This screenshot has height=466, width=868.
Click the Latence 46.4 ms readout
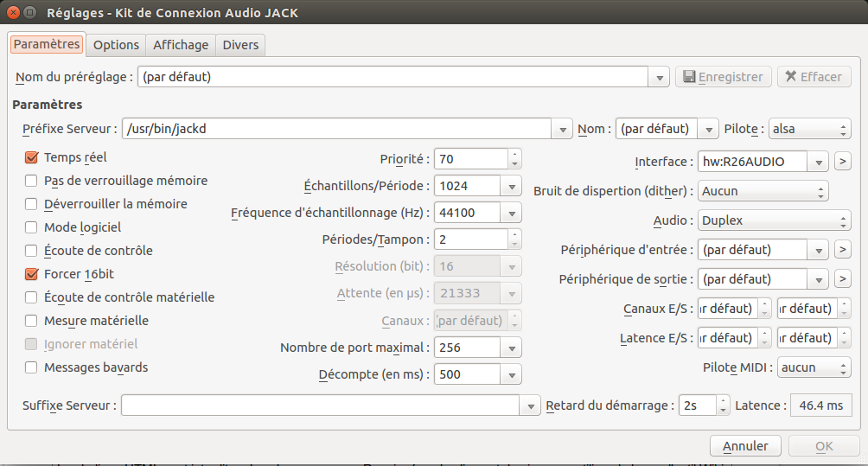(821, 405)
